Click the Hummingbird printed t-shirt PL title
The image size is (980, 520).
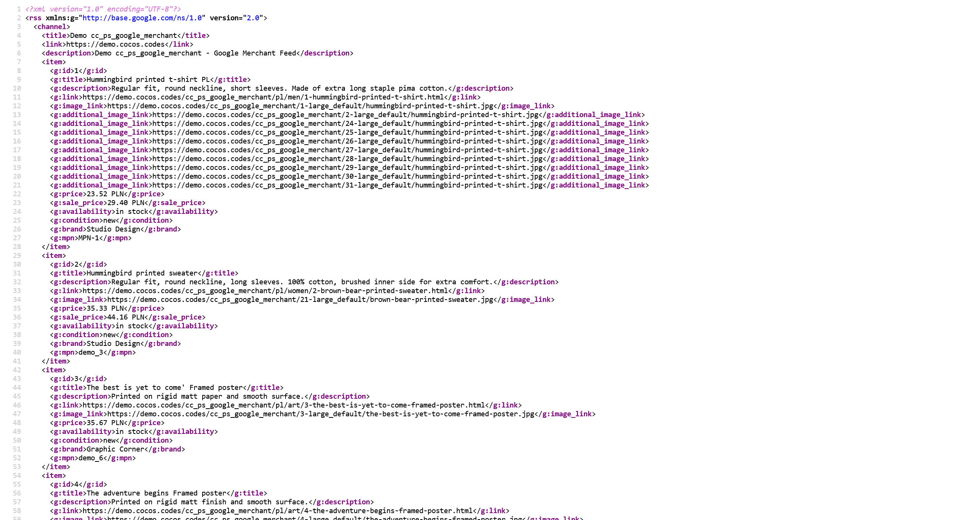click(x=148, y=80)
